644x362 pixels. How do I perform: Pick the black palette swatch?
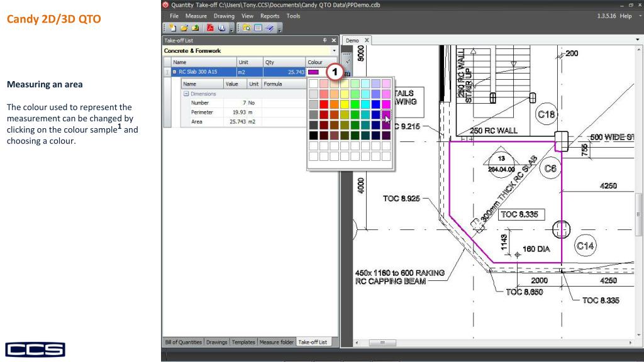coord(313,135)
